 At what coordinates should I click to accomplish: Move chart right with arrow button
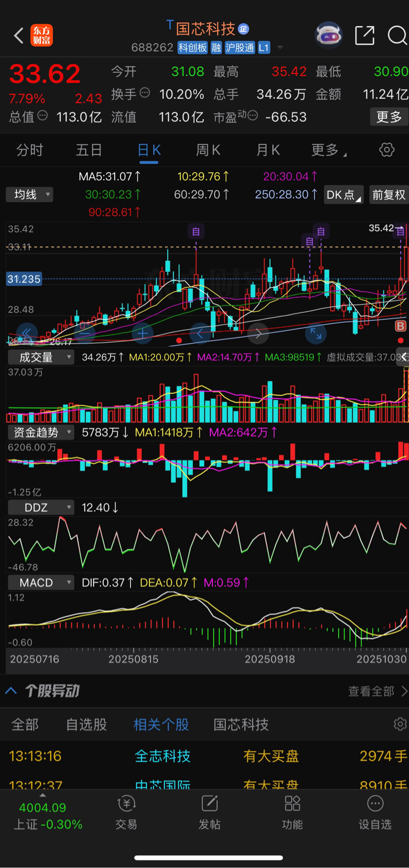coord(258,334)
